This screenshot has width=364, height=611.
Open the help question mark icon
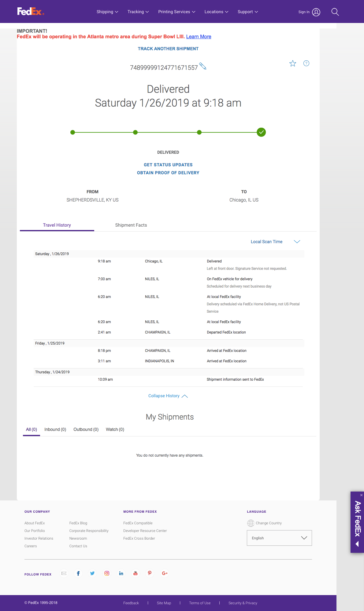click(x=306, y=63)
